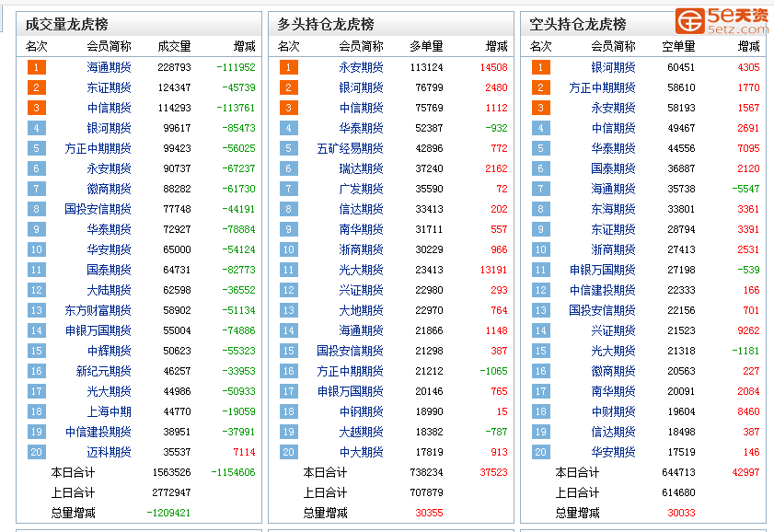774x532 pixels.
Task: Open 国泰期货 in the 空头持仓龙虎榜 table
Action: (x=613, y=168)
